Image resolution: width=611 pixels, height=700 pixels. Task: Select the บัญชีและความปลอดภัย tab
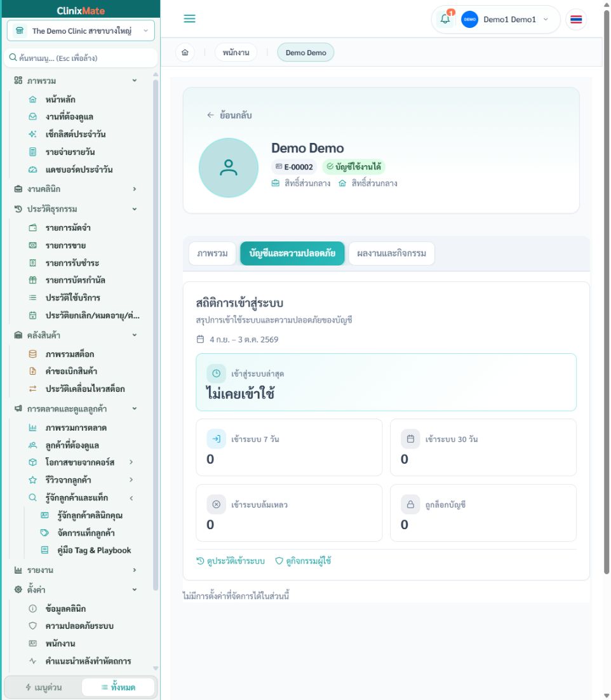tap(292, 253)
